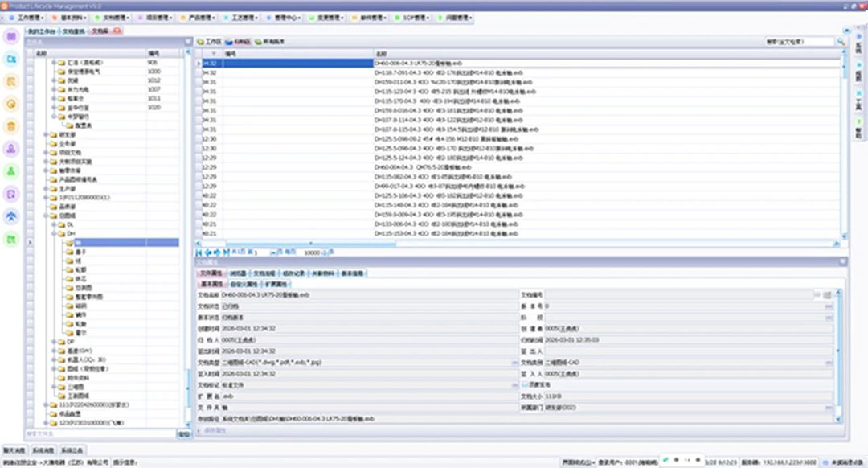
Task: Switch to 扩展属性 sub-tab
Action: (x=275, y=284)
